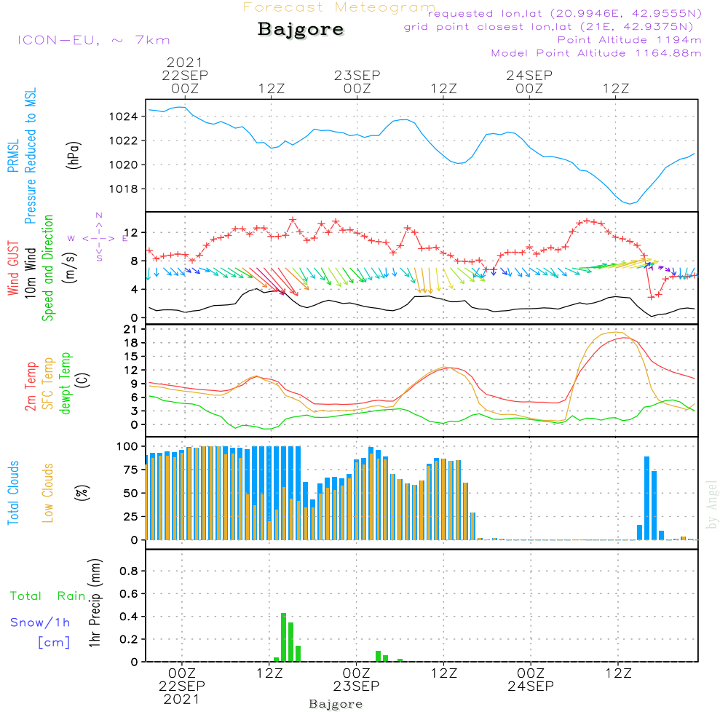Click the 1018 pressure tick value
This screenshot has height=728, width=728.
click(124, 189)
